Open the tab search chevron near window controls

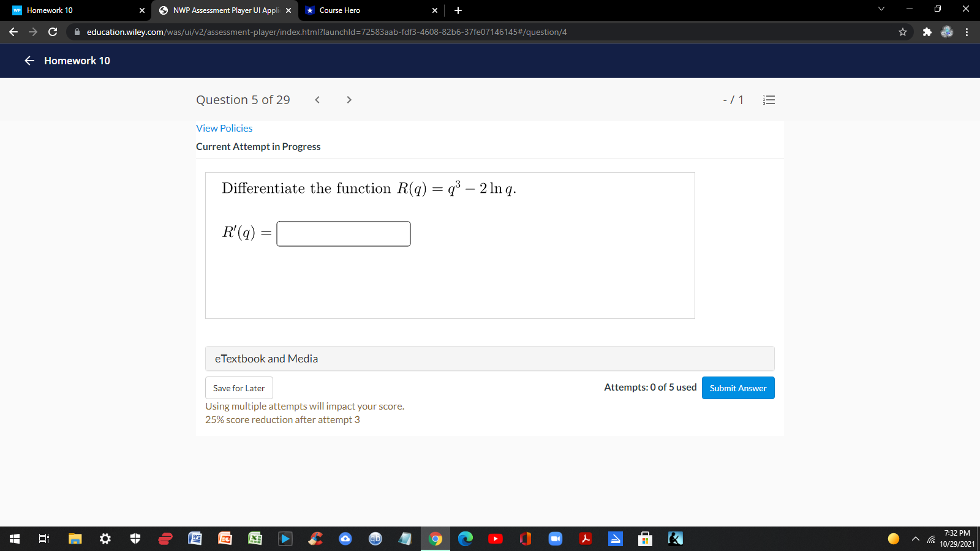881,9
